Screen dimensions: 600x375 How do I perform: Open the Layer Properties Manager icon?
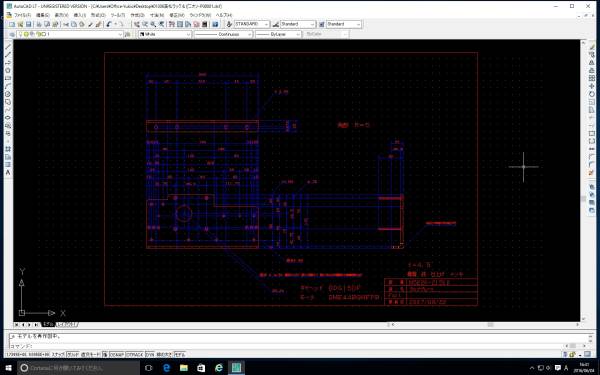click(12, 34)
